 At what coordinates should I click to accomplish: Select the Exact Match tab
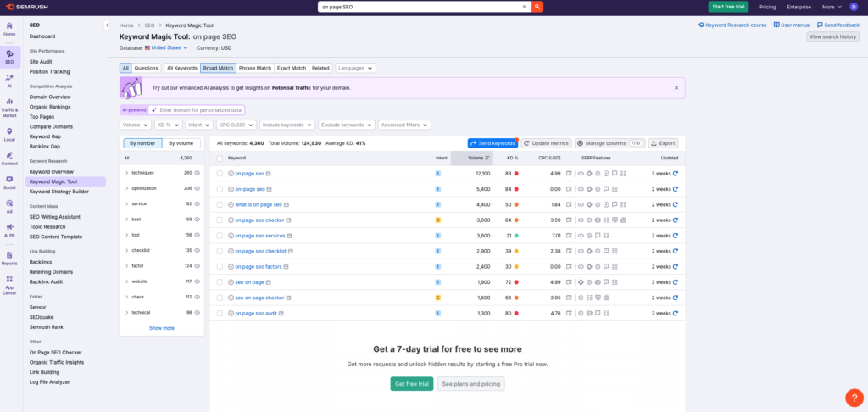pos(292,68)
